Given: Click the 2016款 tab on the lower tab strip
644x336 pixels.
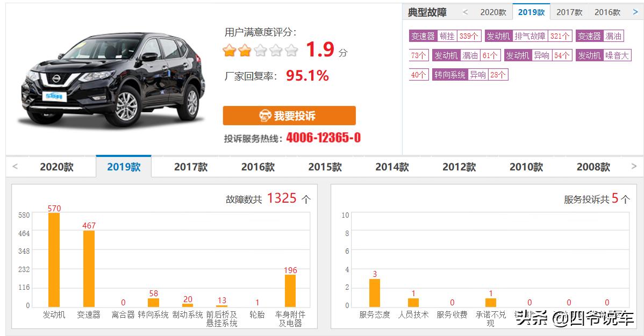Looking at the screenshot, I should point(257,167).
